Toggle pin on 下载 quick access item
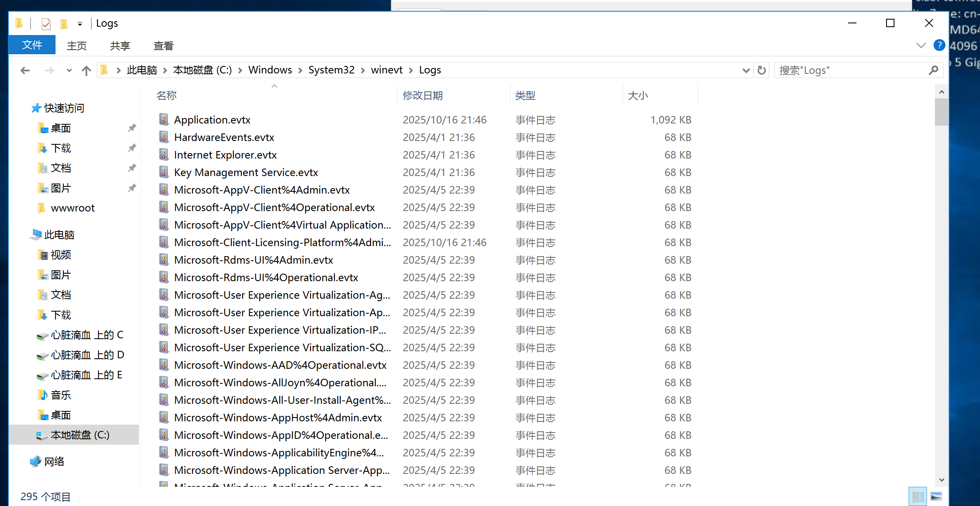 tap(132, 148)
